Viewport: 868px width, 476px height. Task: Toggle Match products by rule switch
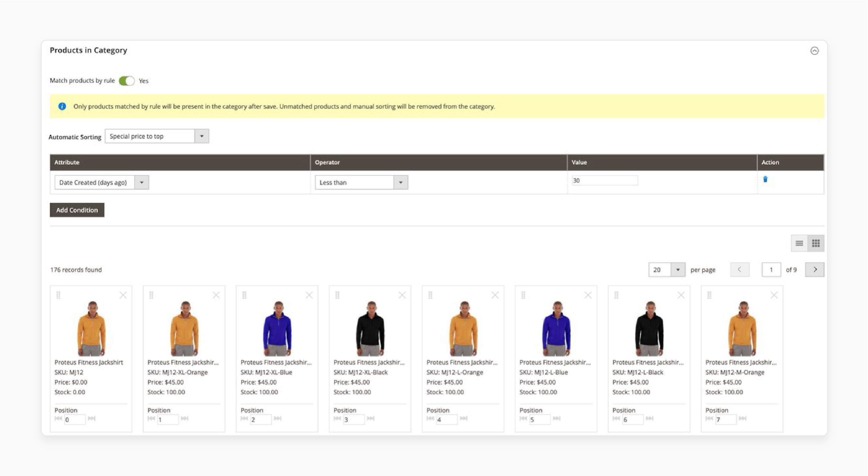tap(127, 81)
